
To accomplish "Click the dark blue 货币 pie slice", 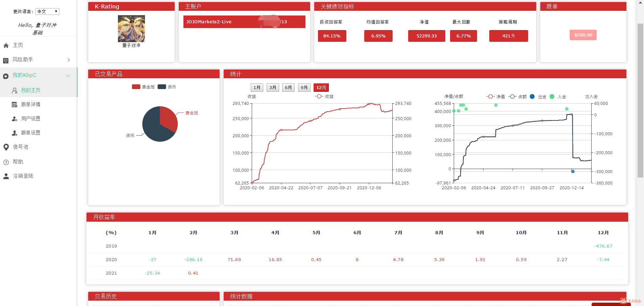I will point(154,128).
